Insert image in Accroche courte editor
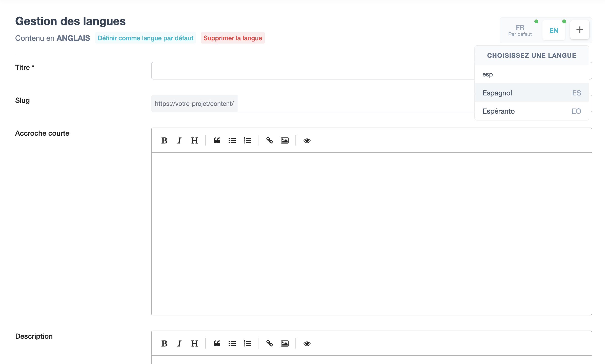Image resolution: width=605 pixels, height=364 pixels. pyautogui.click(x=285, y=140)
